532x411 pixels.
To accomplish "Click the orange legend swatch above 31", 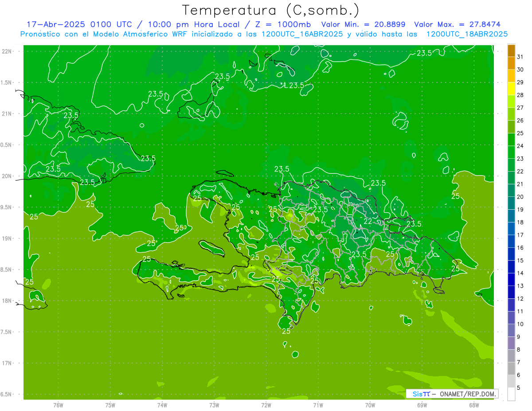I will click(511, 51).
